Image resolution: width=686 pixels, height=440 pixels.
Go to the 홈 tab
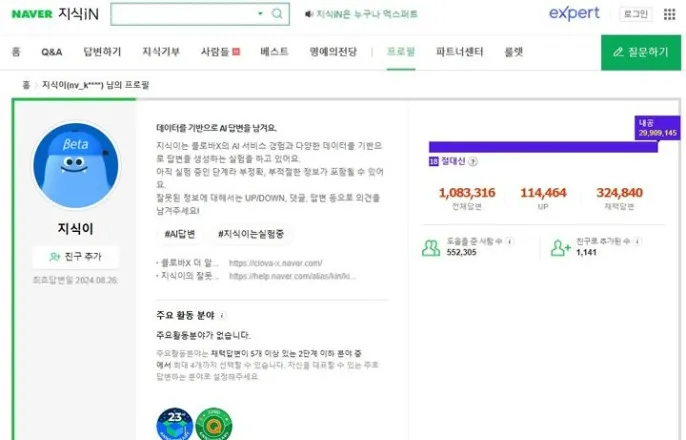coord(16,52)
